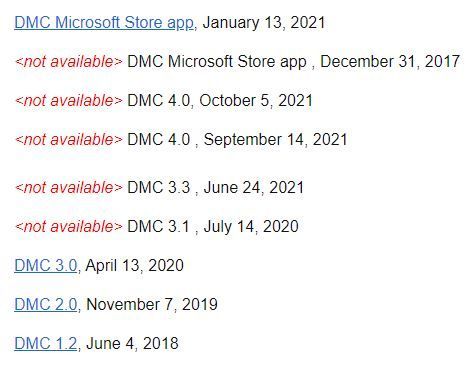Click the not available label beside DMC 3.3

coord(69,188)
